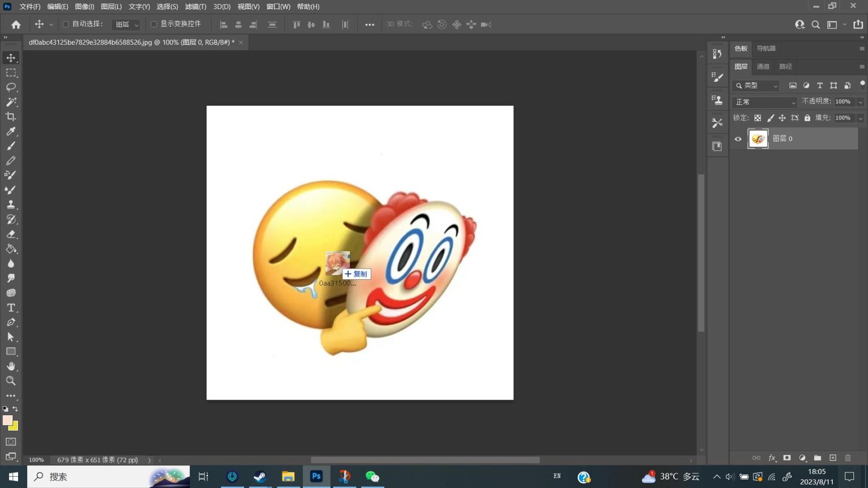Open the 类型 layer filter dropdown

point(756,86)
